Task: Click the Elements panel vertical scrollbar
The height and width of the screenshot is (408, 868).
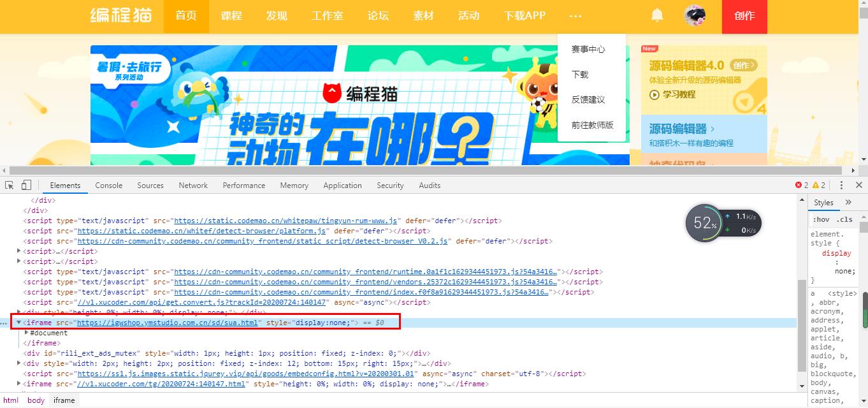Action: point(801,325)
